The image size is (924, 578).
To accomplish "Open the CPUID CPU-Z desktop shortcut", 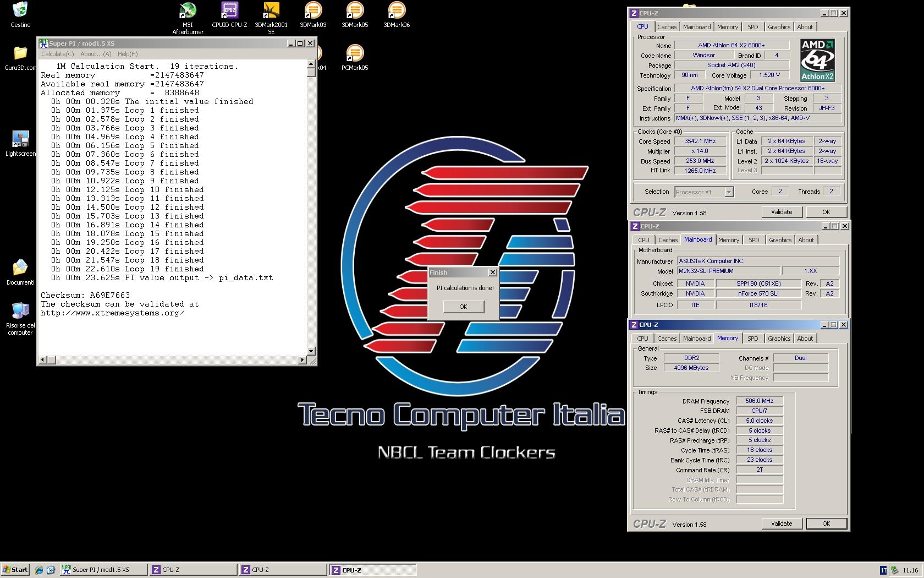I will pyautogui.click(x=229, y=15).
